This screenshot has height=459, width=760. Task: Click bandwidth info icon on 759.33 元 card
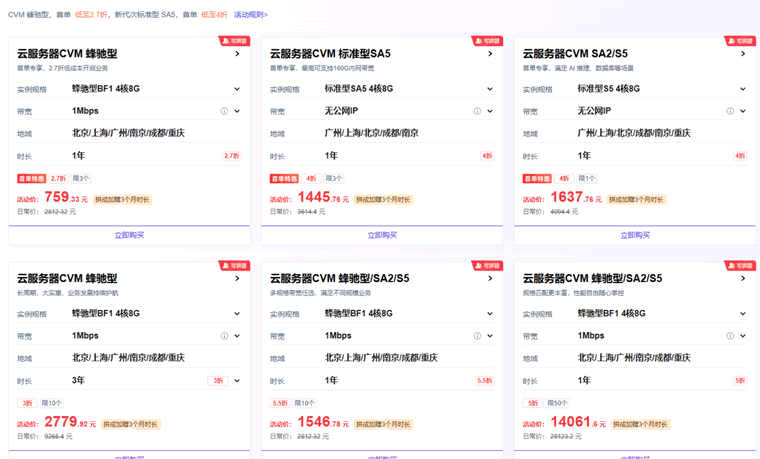224,111
